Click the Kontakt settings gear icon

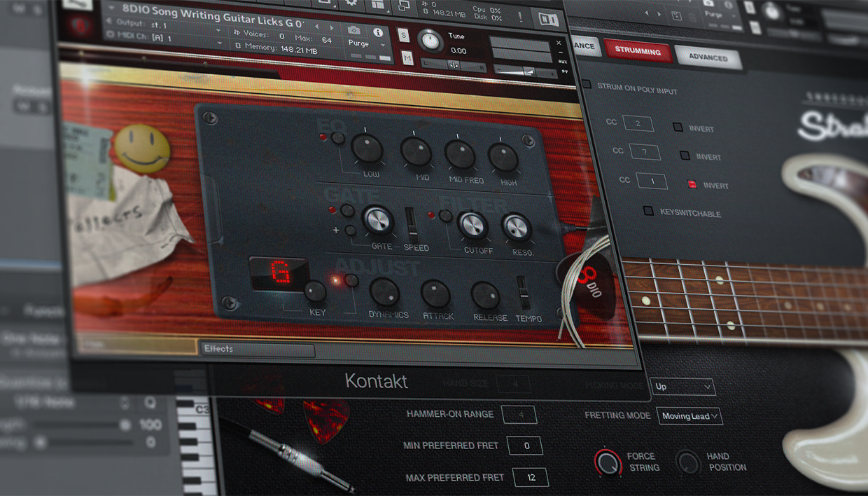pos(351,3)
